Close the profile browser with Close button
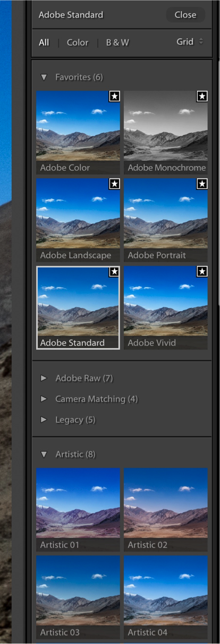The width and height of the screenshot is (220, 644). pos(185,15)
